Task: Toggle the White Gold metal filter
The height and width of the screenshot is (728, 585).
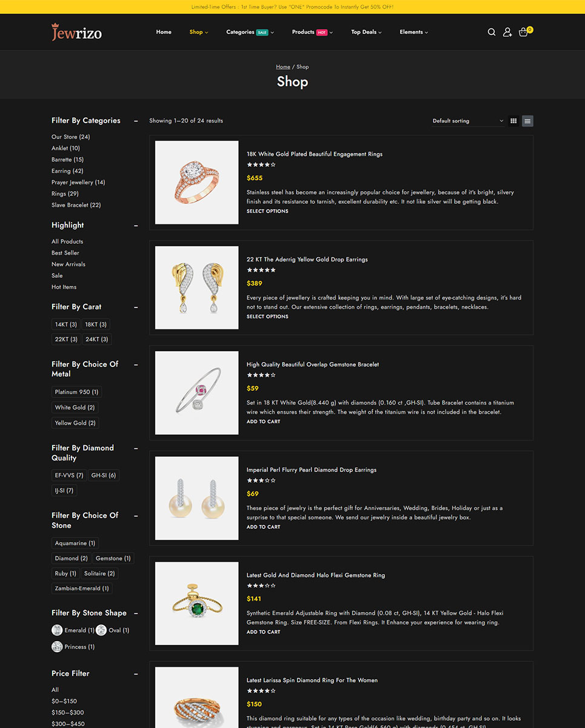Action: 75,408
